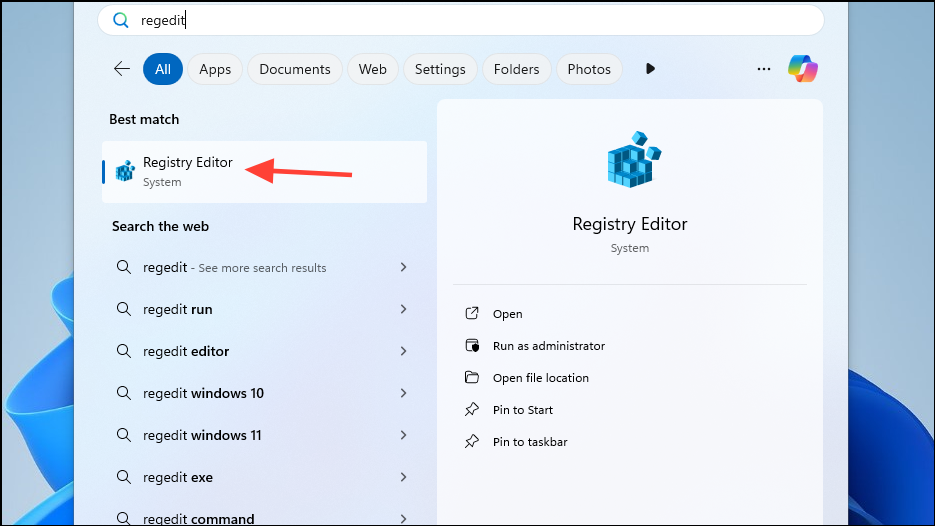
Task: Expand the chevron for 'regedit exe'
Action: (x=404, y=477)
